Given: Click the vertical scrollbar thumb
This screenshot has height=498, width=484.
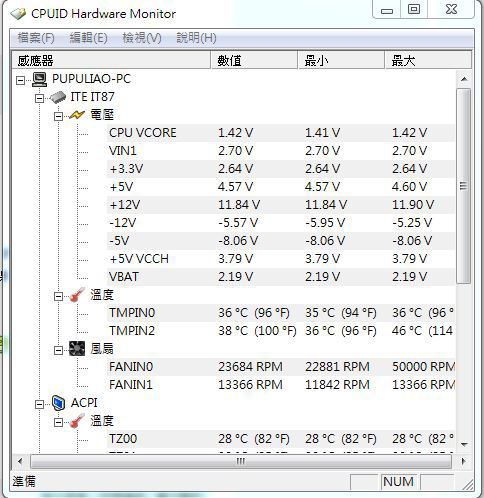Looking at the screenshot, I should (x=464, y=186).
